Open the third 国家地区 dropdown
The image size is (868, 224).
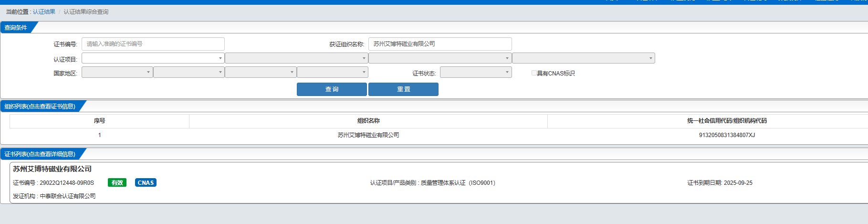[261, 72]
